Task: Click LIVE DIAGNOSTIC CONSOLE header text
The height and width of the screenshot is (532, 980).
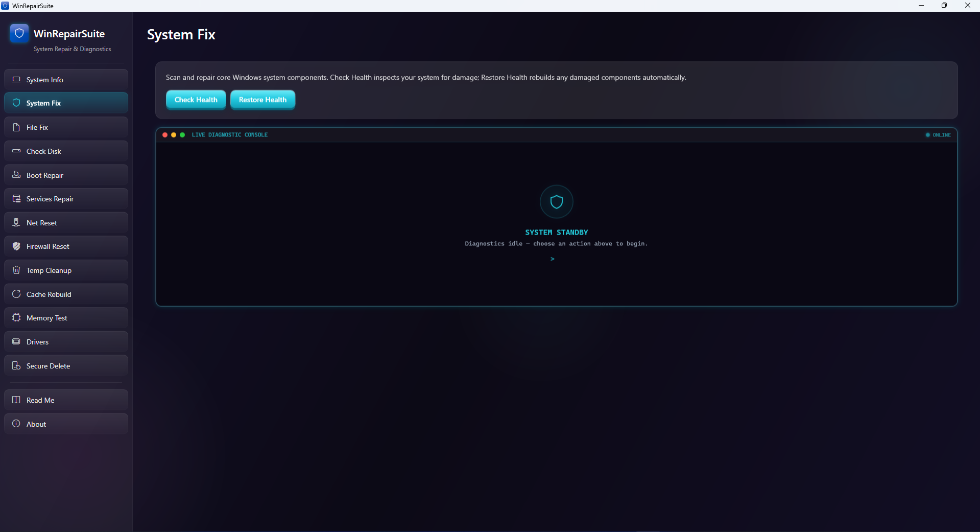Action: 230,135
